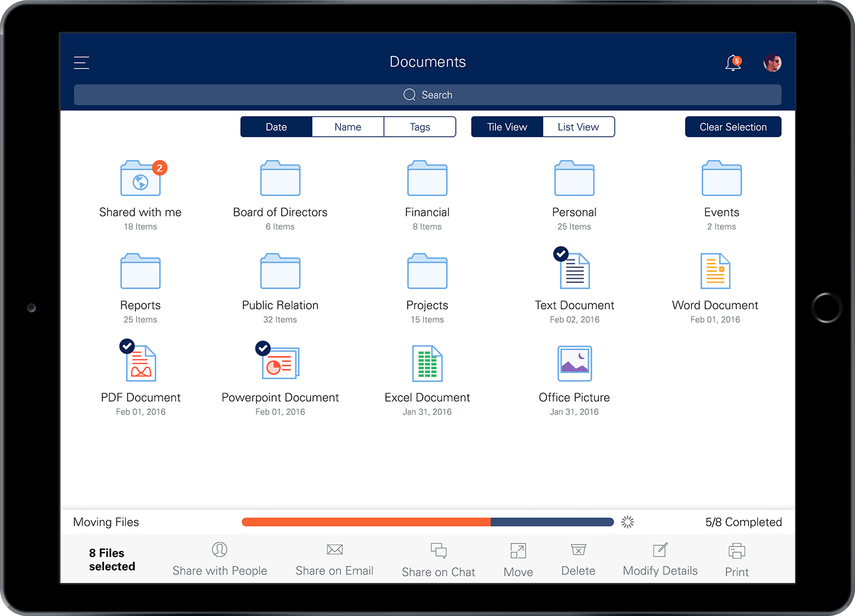Select the Word Document file icon
Screen dimensions: 855x616
coord(716,271)
